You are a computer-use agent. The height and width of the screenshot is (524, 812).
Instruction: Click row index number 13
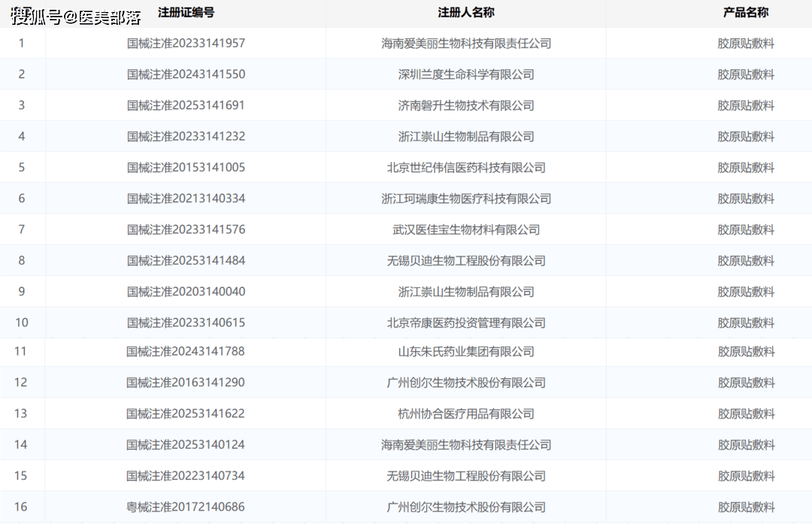click(x=20, y=413)
